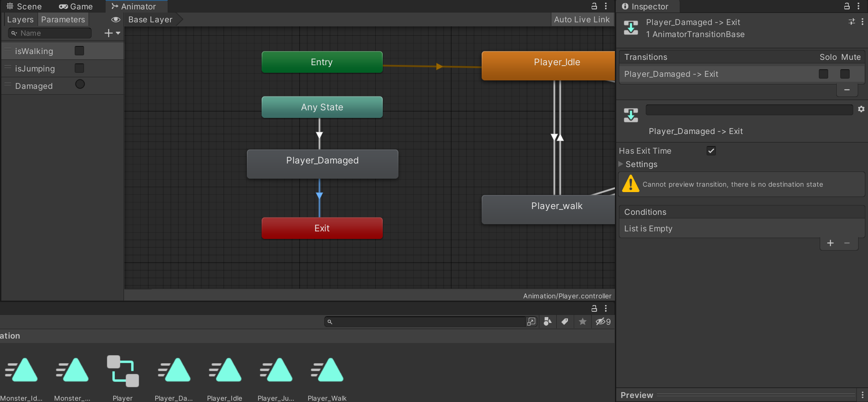Select the Parameters tab

click(x=63, y=20)
